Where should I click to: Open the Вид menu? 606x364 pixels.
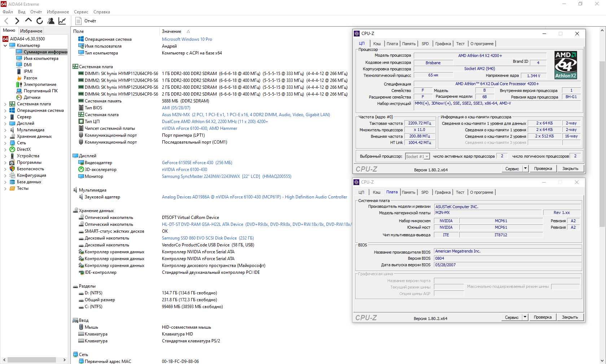point(22,12)
